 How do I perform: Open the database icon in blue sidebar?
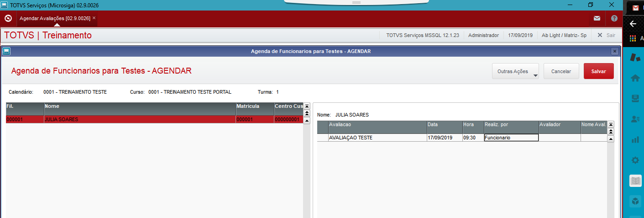pyautogui.click(x=635, y=98)
